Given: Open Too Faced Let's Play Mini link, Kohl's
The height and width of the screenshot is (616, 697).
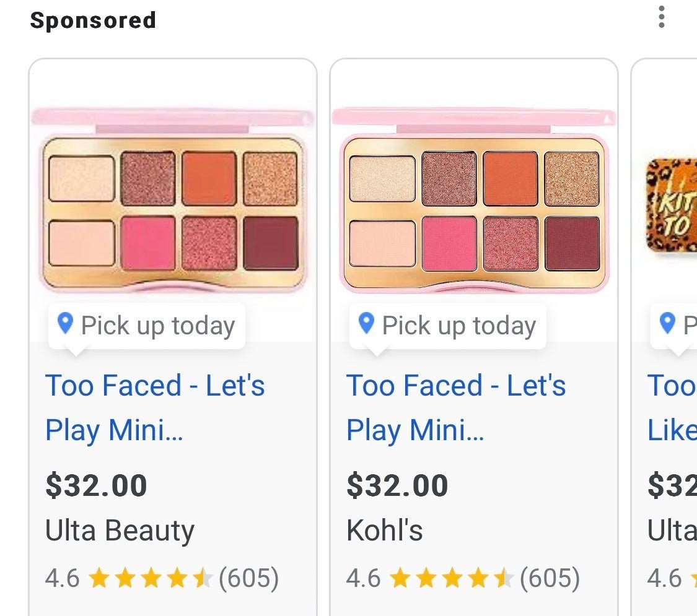Looking at the screenshot, I should tap(456, 407).
